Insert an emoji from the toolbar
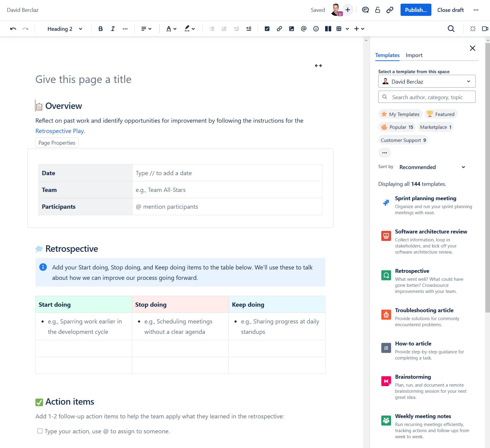The image size is (490, 448). click(x=316, y=28)
